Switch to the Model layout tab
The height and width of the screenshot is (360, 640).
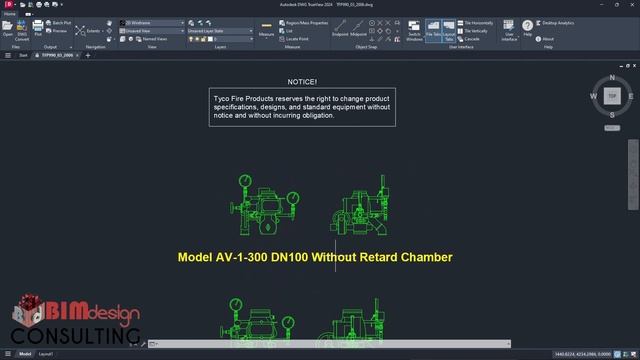point(25,354)
